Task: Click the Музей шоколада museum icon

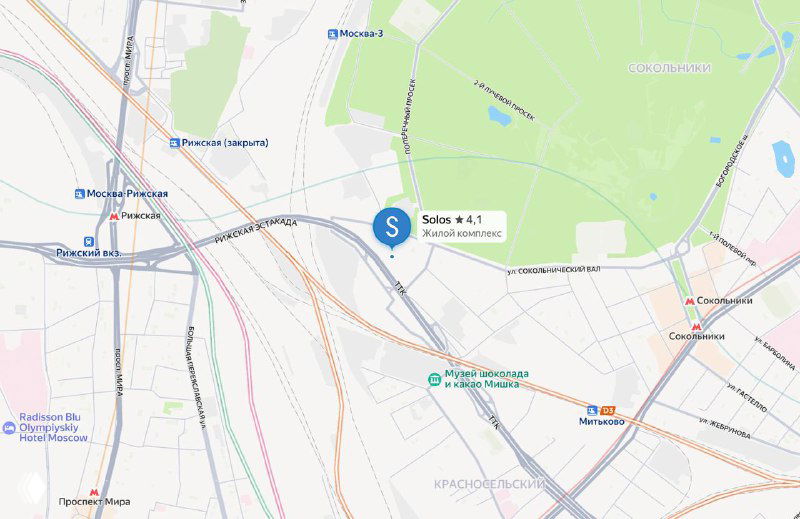Action: coord(434,379)
